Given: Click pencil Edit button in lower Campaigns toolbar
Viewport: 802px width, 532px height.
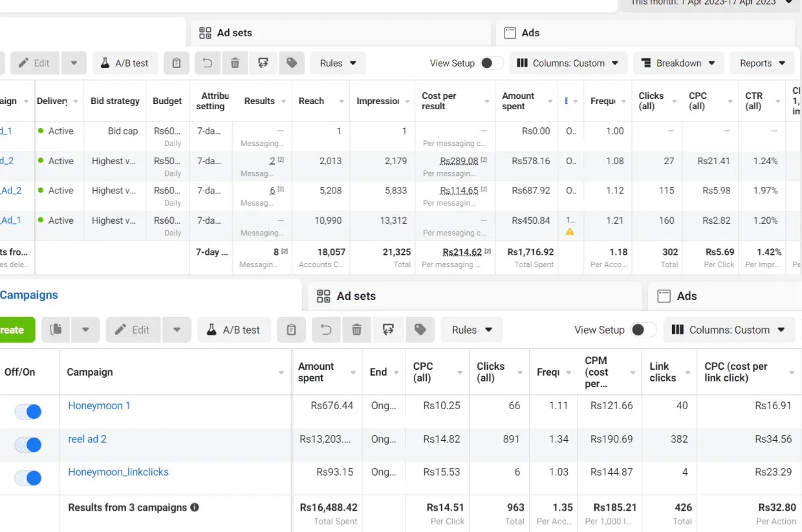Looking at the screenshot, I should click(x=133, y=330).
